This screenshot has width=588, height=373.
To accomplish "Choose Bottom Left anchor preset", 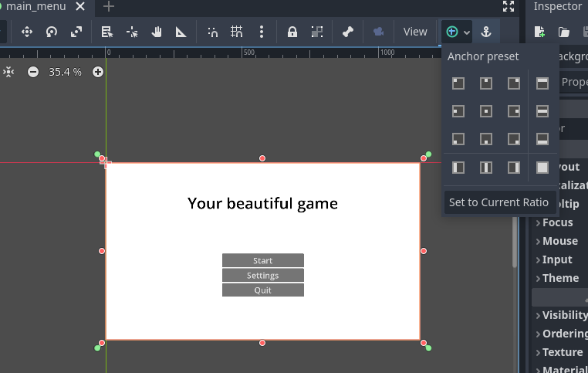I will click(x=458, y=139).
